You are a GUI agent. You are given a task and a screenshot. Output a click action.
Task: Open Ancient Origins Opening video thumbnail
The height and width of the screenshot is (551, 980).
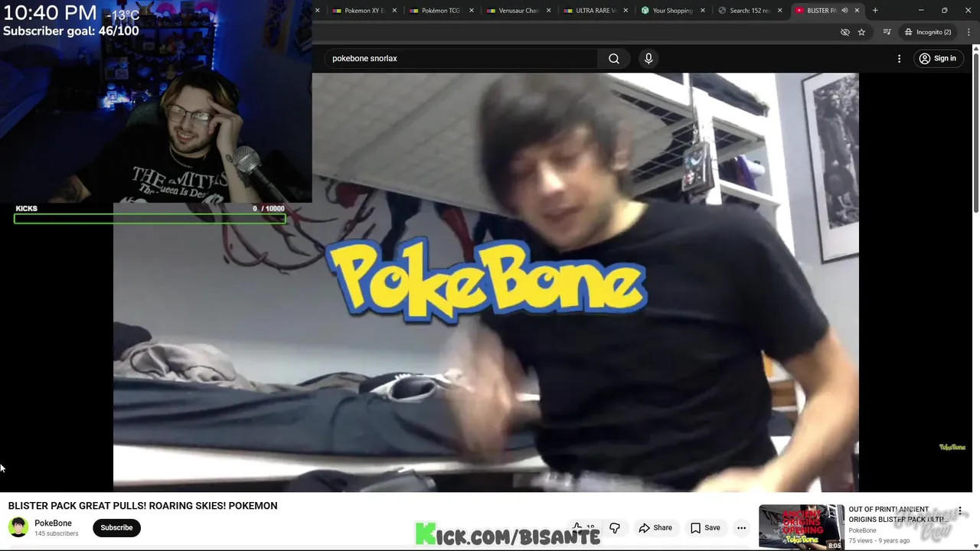click(801, 527)
